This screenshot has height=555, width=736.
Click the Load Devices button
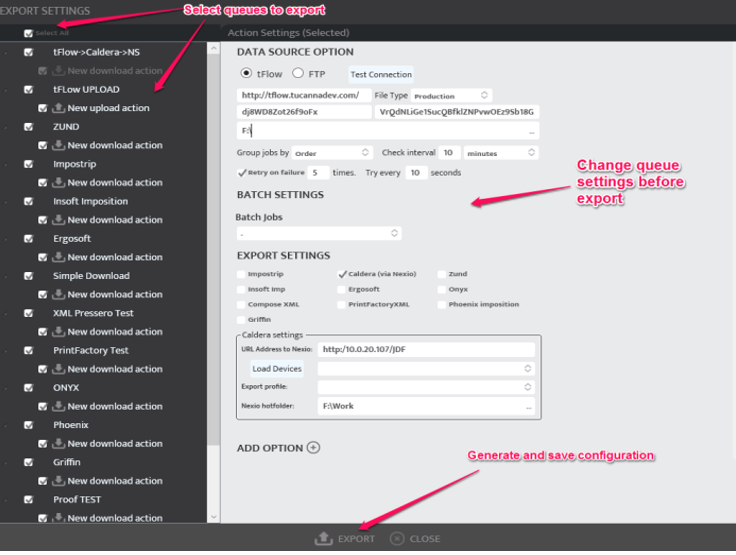[276, 369]
